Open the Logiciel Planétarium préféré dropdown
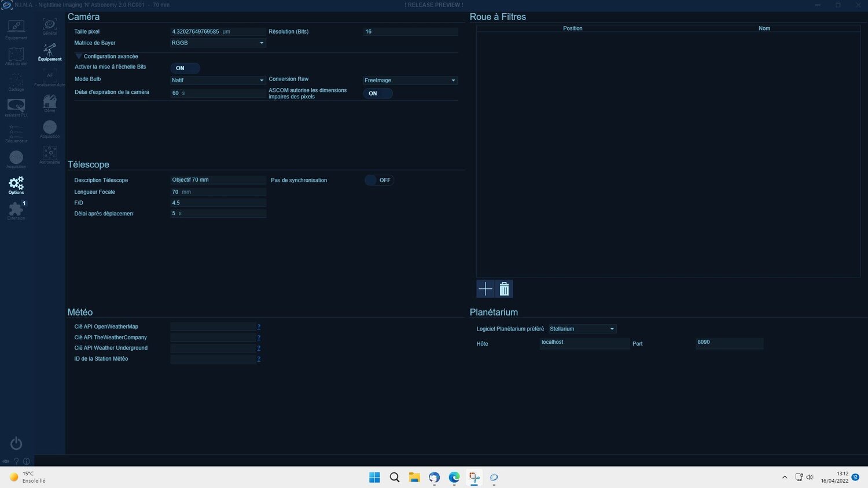 pos(582,329)
